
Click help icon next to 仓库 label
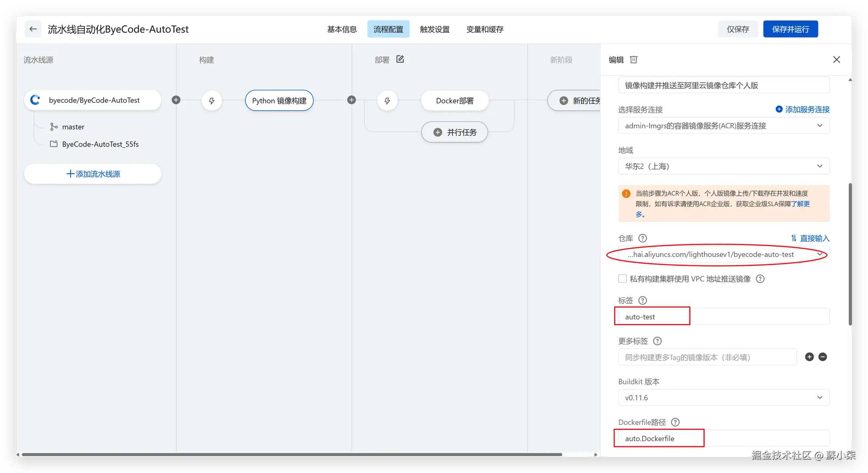click(x=643, y=238)
